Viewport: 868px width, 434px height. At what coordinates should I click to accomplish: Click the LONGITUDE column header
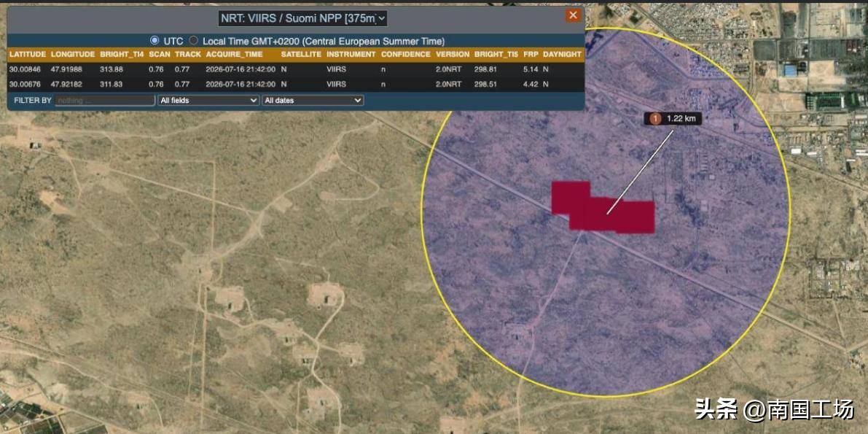pos(73,54)
